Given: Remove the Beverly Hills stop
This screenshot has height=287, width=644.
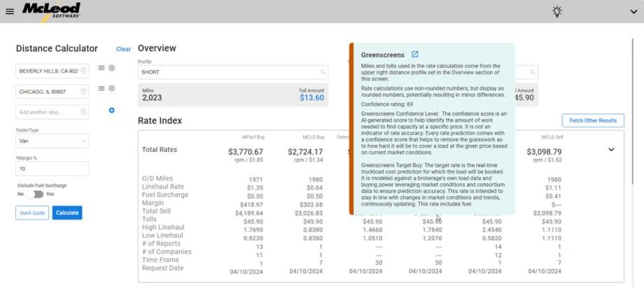Looking at the screenshot, I should coord(112,68).
